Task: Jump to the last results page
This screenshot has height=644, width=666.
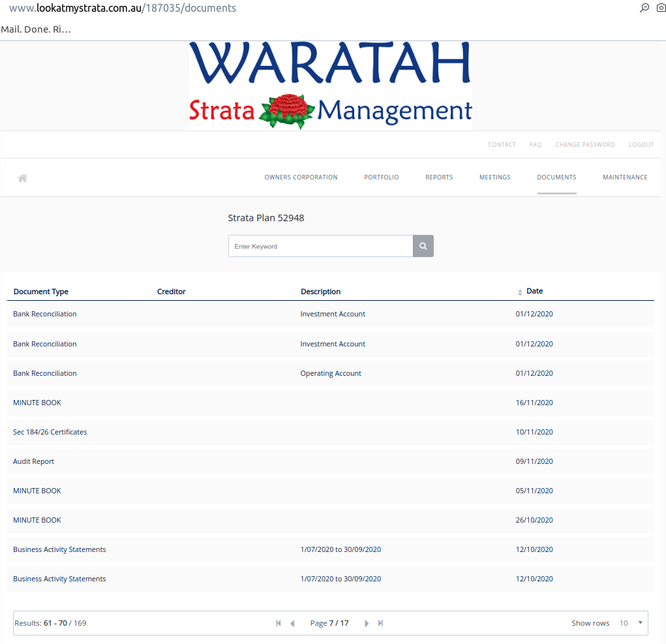Action: (380, 623)
